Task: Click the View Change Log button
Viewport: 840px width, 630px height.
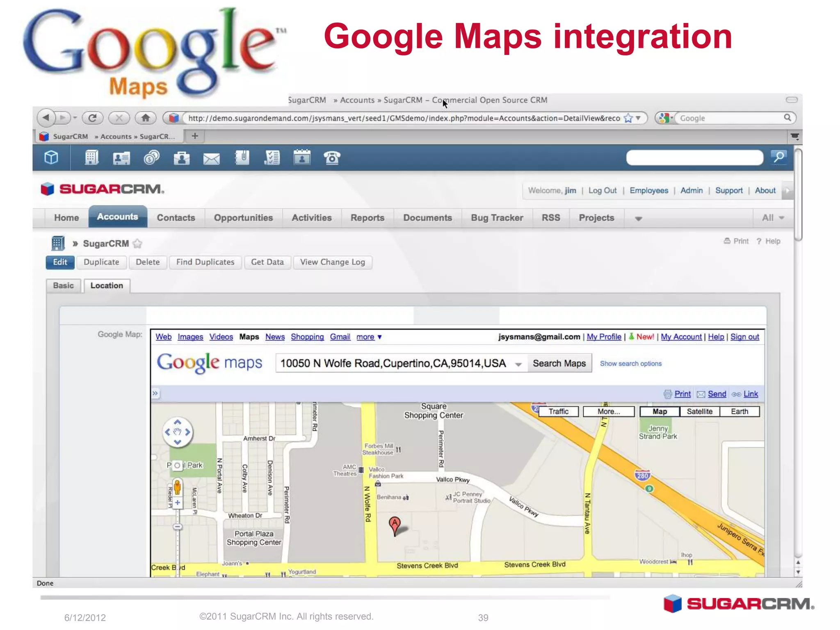Action: point(332,262)
